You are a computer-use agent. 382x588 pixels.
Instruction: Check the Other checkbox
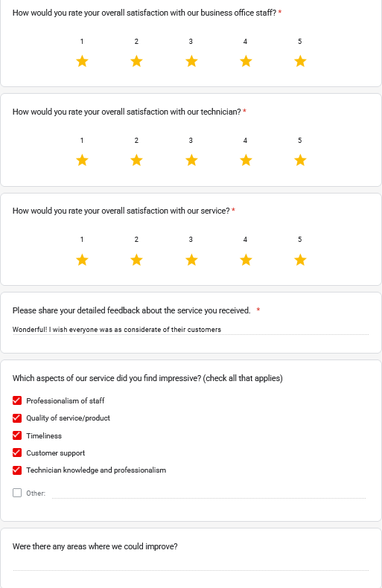[x=17, y=493]
